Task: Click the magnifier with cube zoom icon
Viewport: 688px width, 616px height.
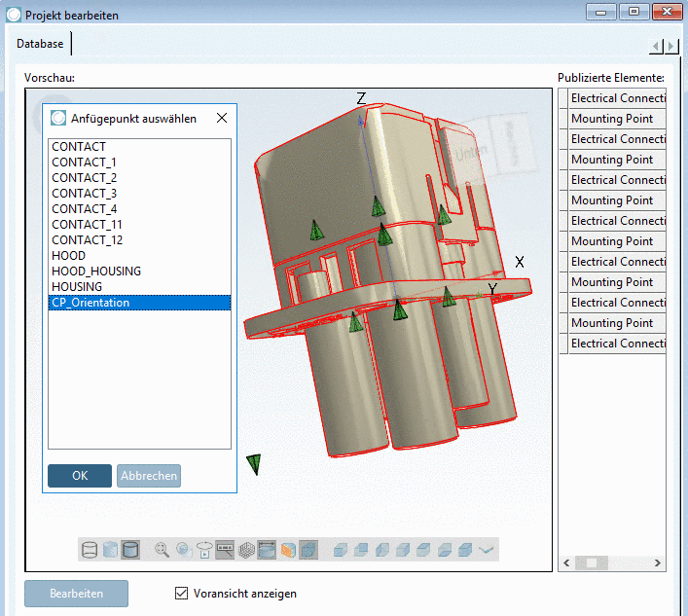Action: pos(184,550)
